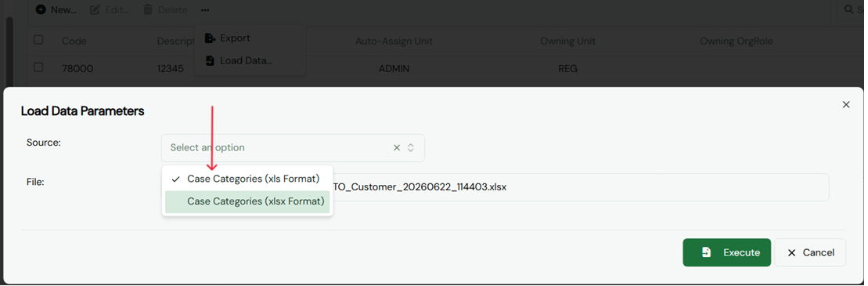Click the REG owning unit cell
Screen dimensions: 868x286
[x=567, y=69]
